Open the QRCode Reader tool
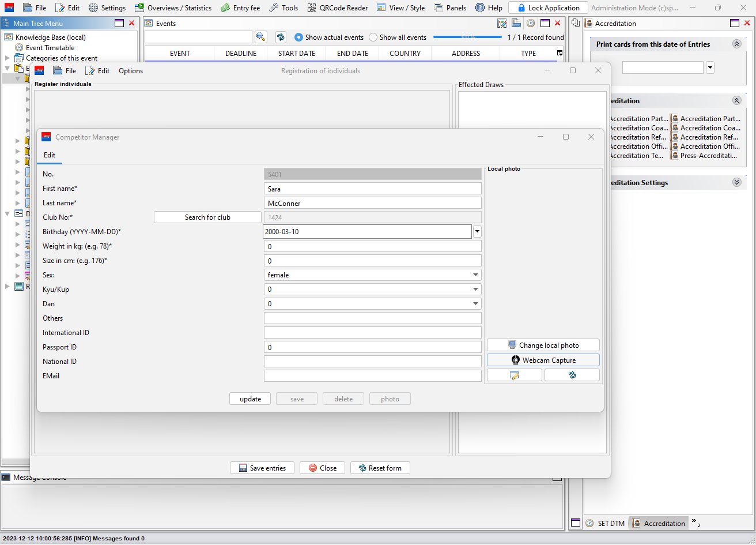Screen dimensions: 756x545 pos(338,8)
